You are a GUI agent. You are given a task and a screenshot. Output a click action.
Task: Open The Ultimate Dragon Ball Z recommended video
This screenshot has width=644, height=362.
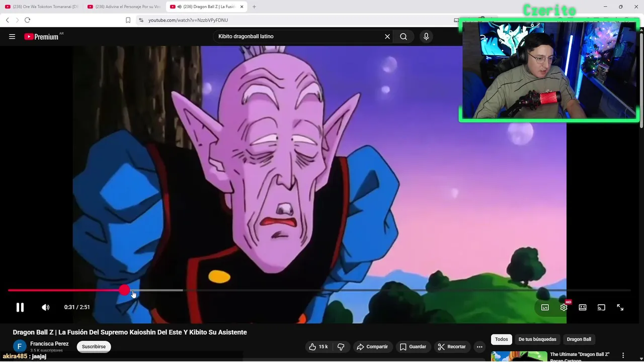tap(580, 356)
